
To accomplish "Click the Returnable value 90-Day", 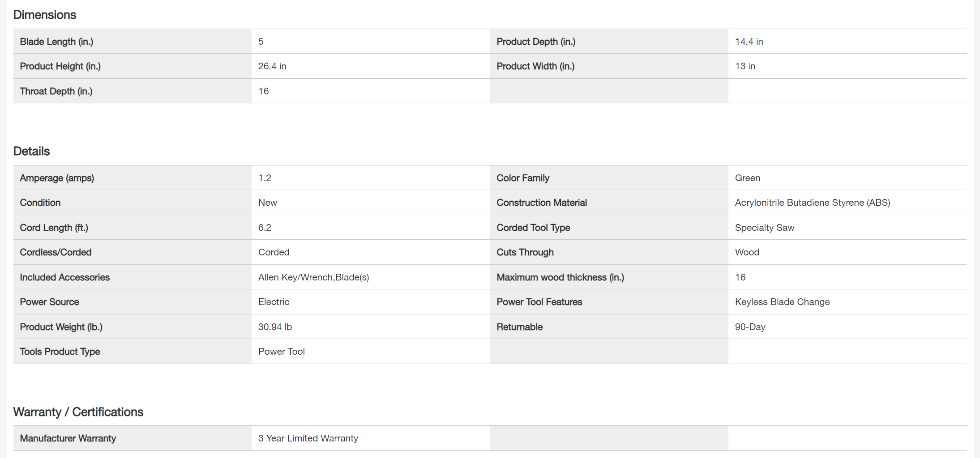I will coord(750,327).
